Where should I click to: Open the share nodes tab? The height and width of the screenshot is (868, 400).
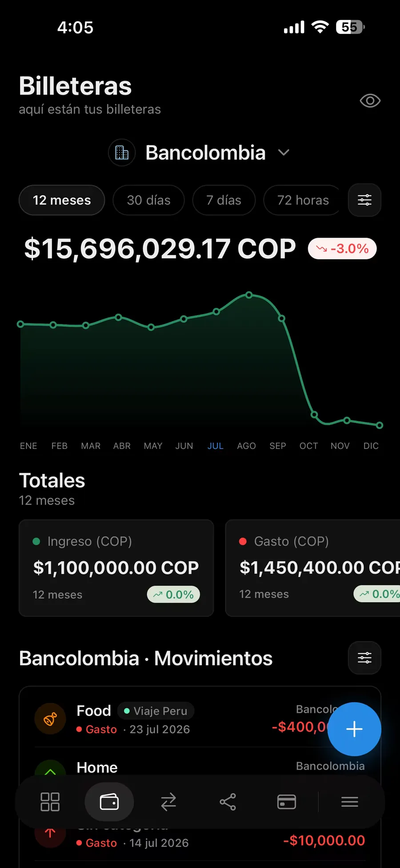tap(228, 802)
